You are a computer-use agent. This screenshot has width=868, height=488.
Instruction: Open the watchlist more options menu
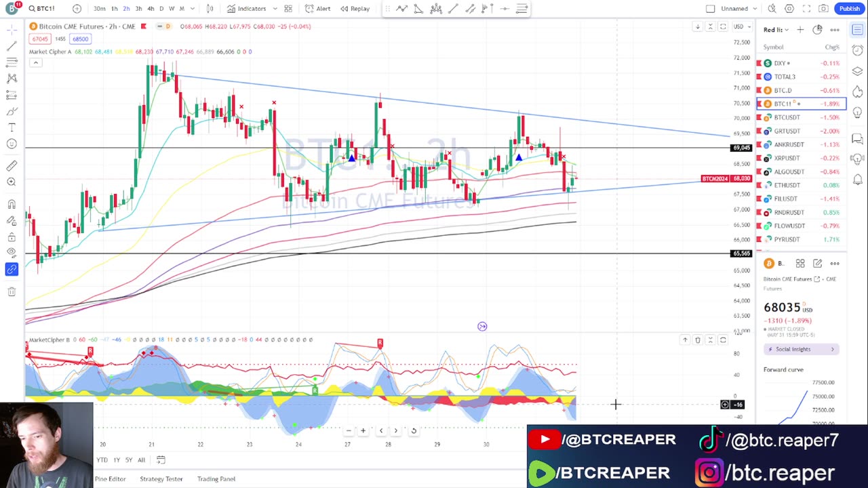click(835, 30)
